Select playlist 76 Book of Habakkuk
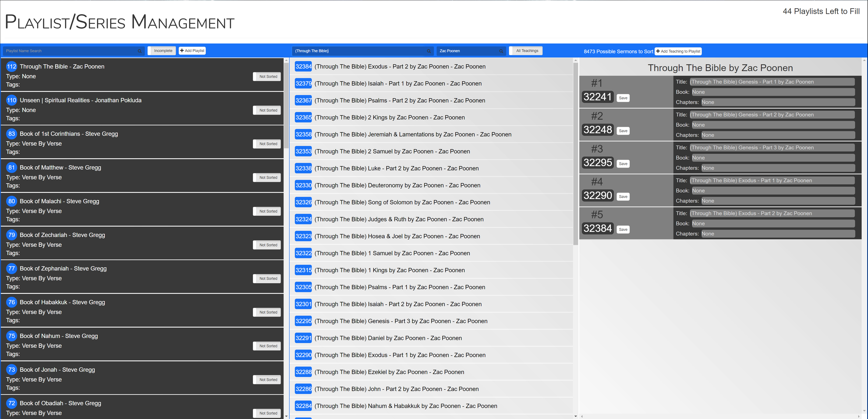This screenshot has height=419, width=868. click(142, 310)
